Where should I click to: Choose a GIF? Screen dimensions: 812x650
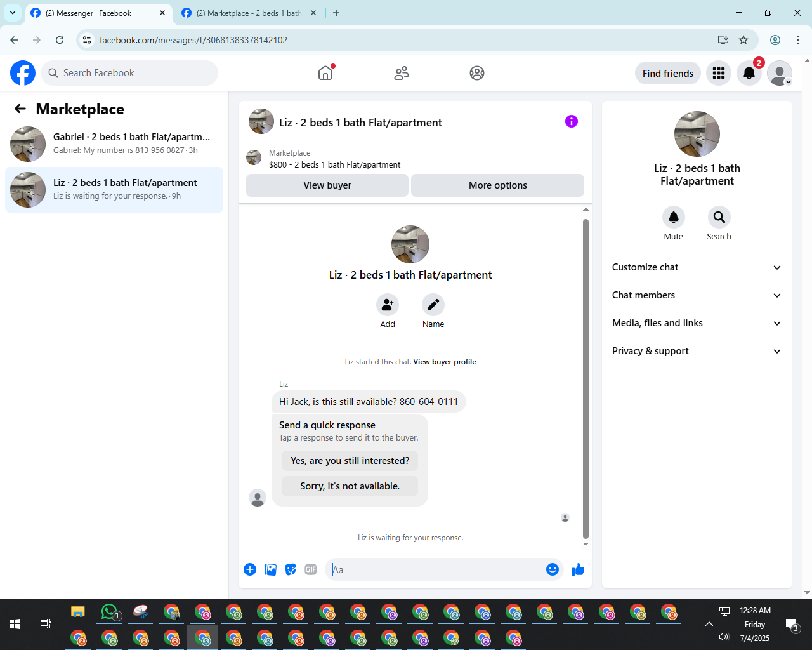point(311,569)
